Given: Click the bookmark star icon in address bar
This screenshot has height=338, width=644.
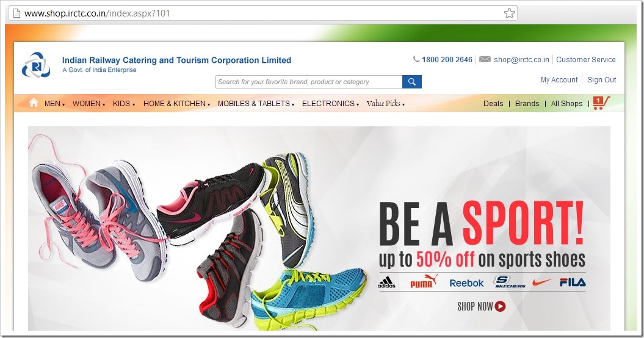Looking at the screenshot, I should [x=509, y=13].
